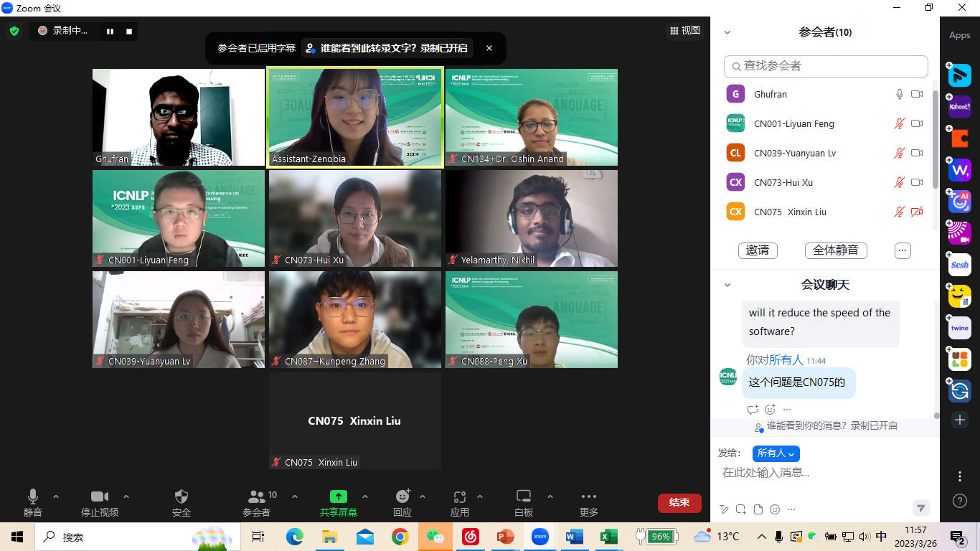Switch layout using the 视图 view button
Screen dimensions: 980x551
point(684,30)
